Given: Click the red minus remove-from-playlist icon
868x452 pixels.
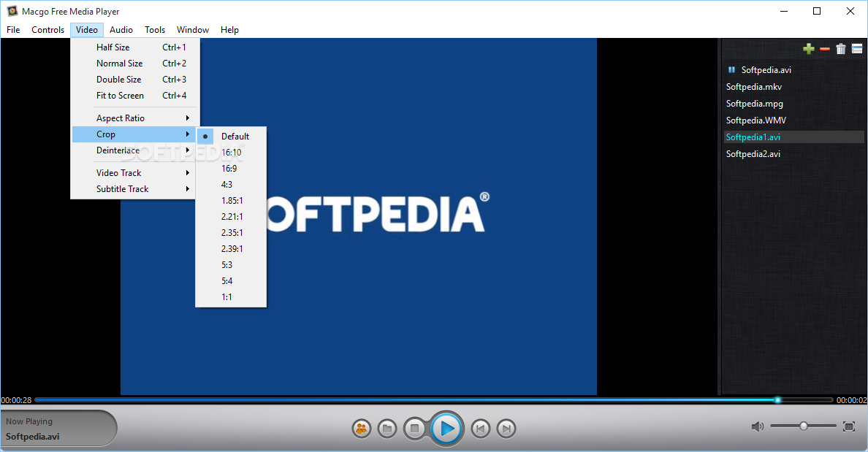Looking at the screenshot, I should pyautogui.click(x=825, y=49).
